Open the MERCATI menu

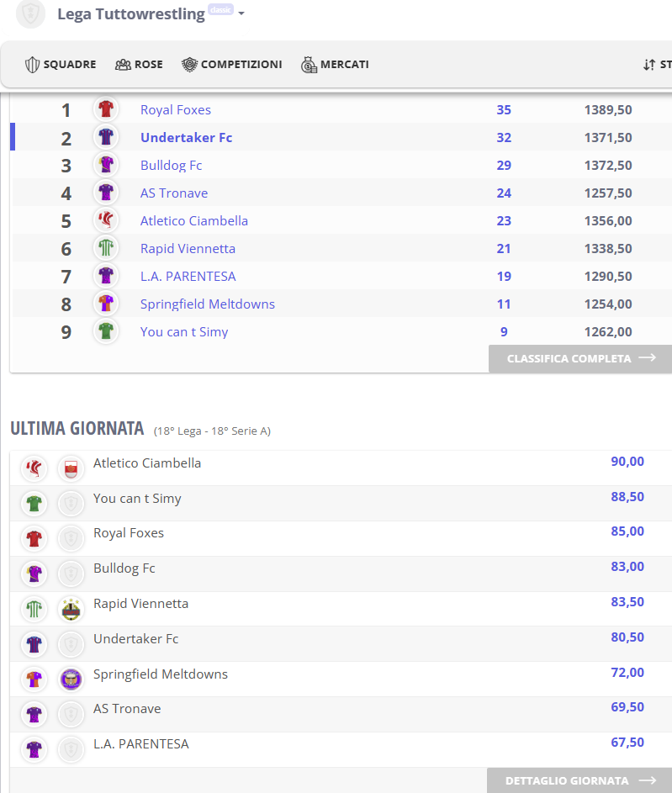click(336, 65)
